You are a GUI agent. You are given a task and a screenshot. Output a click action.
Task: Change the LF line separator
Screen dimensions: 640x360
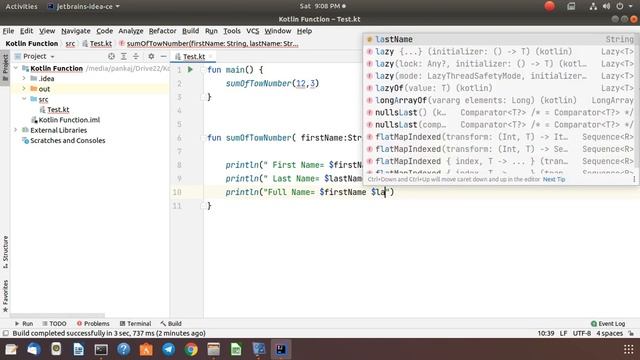[563, 333]
